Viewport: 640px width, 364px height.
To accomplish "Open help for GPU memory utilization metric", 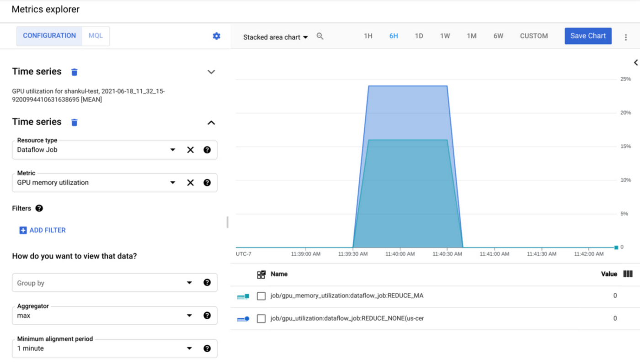I will pos(207,183).
